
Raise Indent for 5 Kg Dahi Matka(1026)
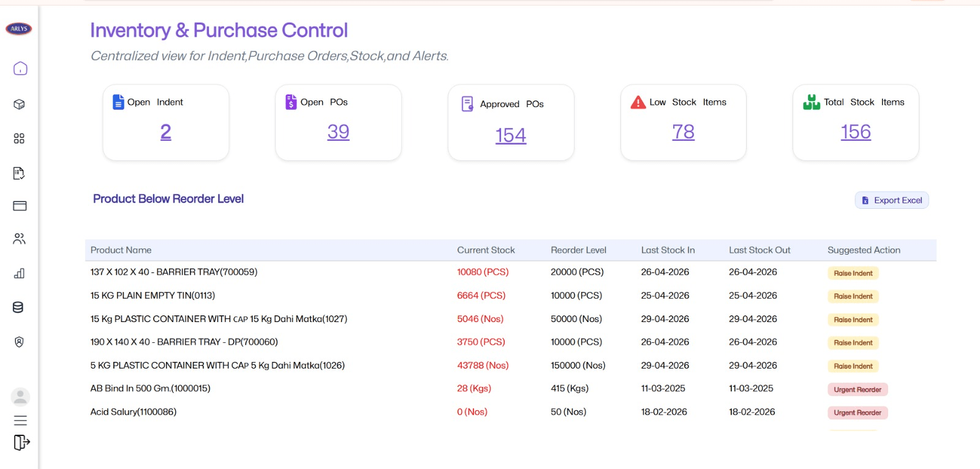pos(853,366)
